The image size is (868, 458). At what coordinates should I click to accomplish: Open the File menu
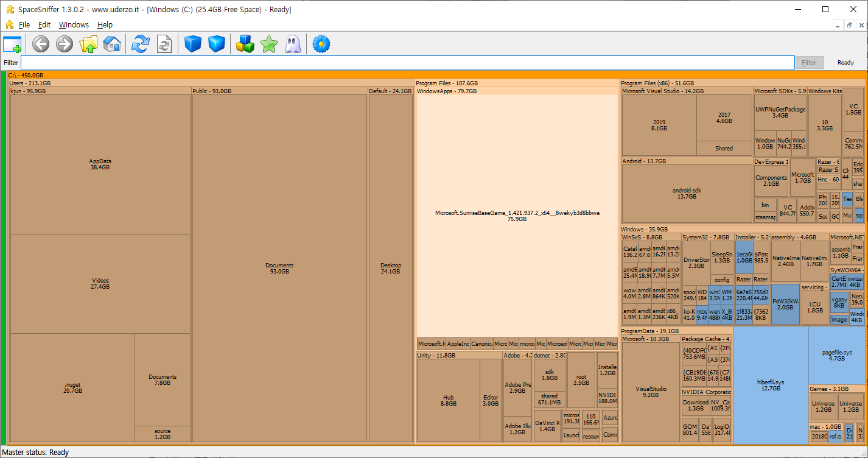coord(24,25)
